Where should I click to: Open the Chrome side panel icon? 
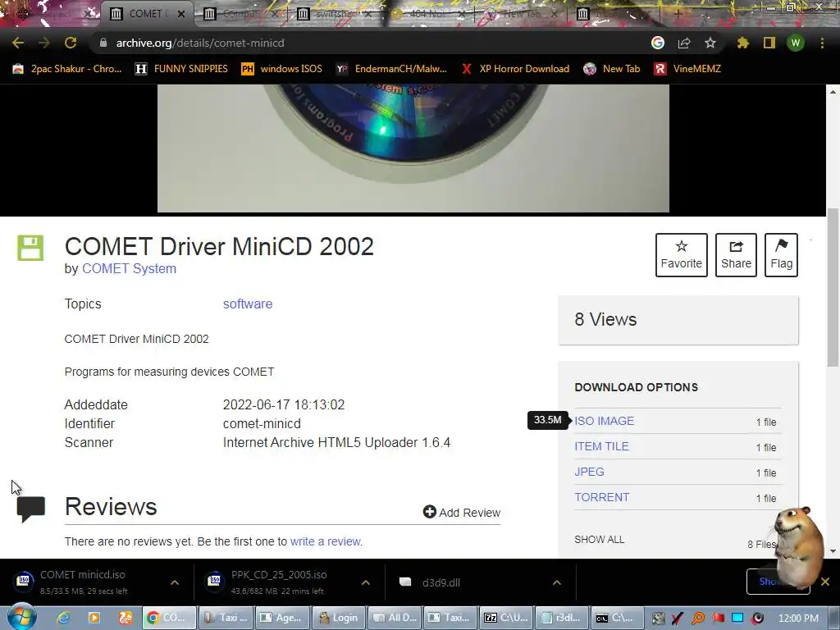(x=769, y=43)
